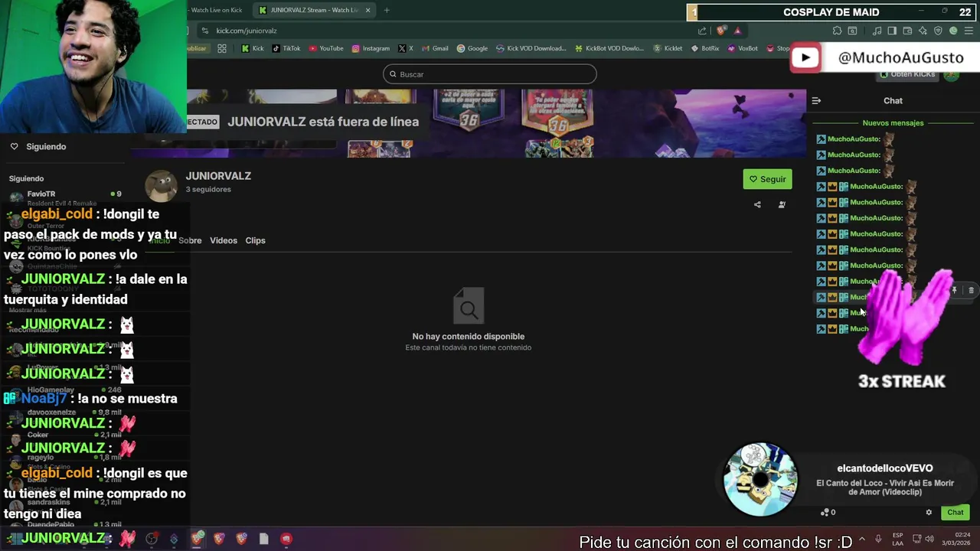Click the Nuevos mensajes divider label
980x551 pixels.
(x=893, y=122)
